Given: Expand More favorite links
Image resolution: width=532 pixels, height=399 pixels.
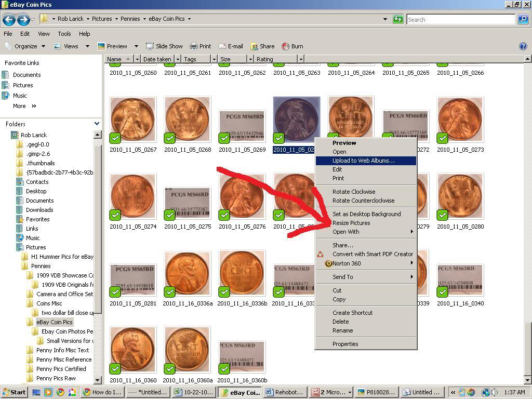Looking at the screenshot, I should coord(24,106).
